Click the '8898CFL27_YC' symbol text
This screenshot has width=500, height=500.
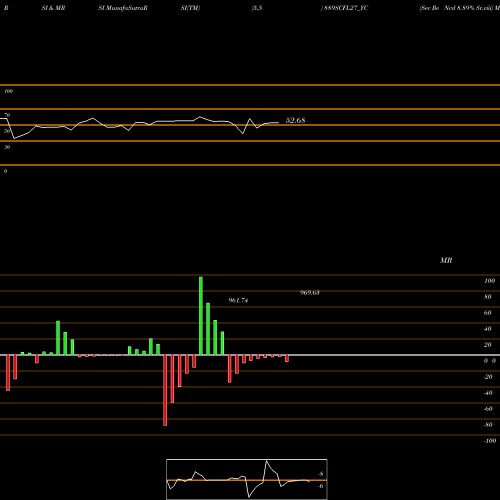pyautogui.click(x=346, y=8)
